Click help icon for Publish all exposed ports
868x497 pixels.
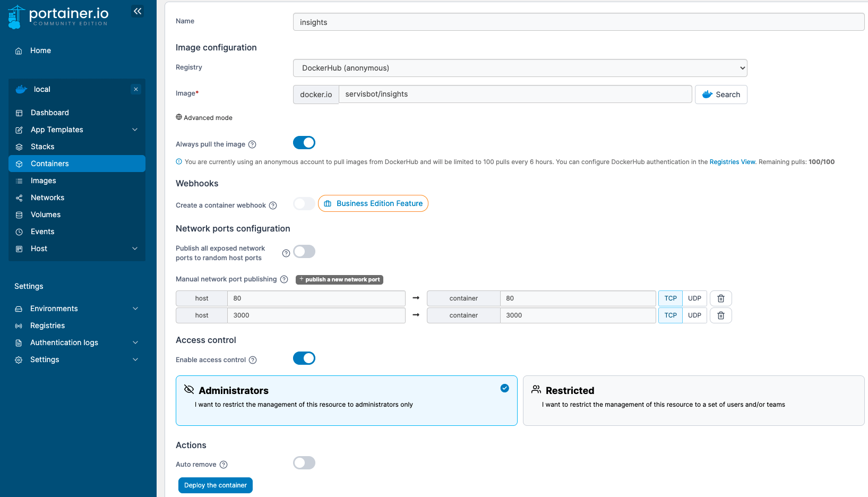tap(286, 253)
